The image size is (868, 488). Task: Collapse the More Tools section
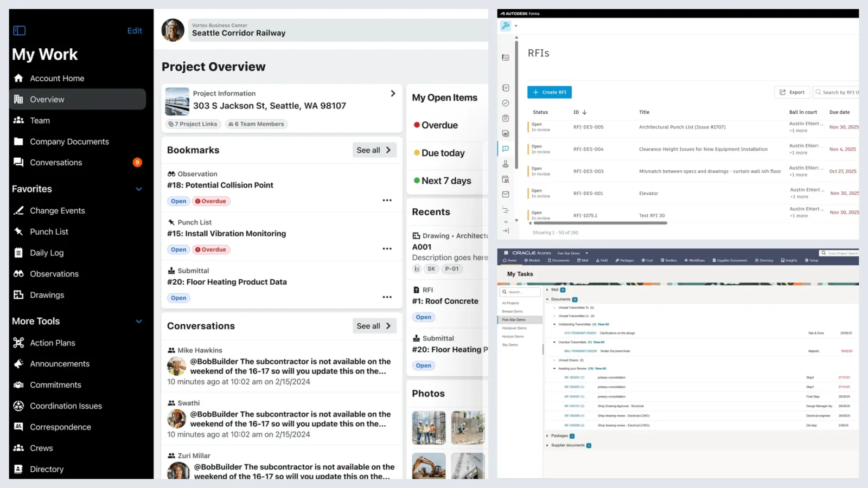click(139, 322)
